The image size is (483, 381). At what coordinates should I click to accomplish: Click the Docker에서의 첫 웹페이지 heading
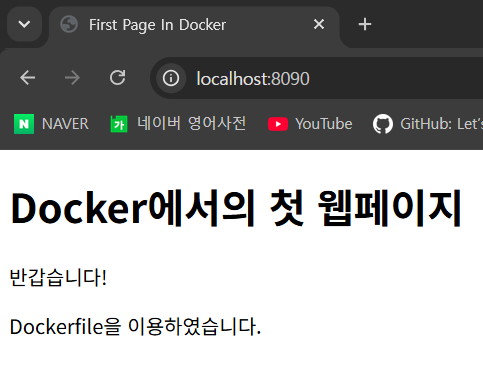[x=236, y=208]
